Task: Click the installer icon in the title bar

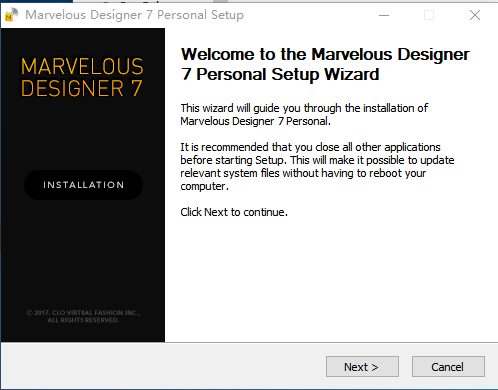Action: point(12,15)
